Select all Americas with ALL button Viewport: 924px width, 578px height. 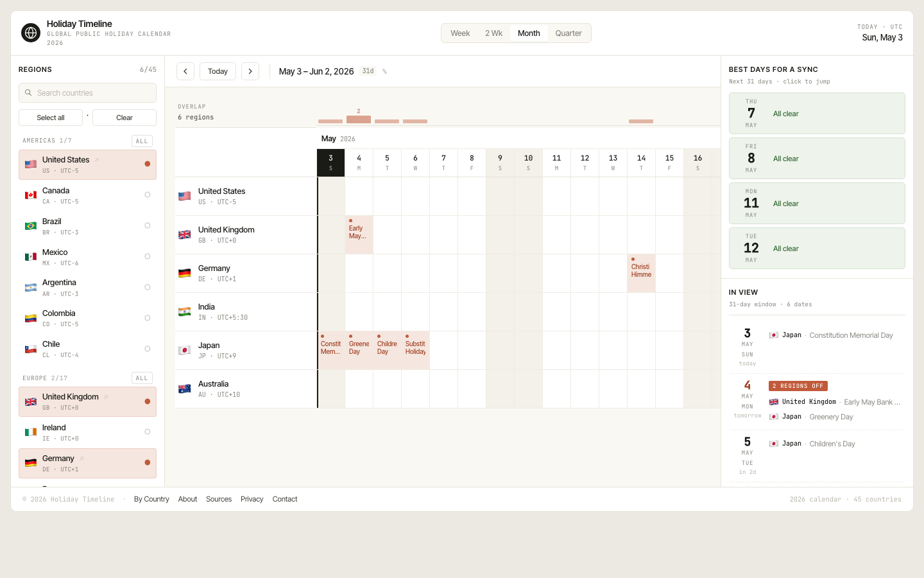(x=142, y=141)
